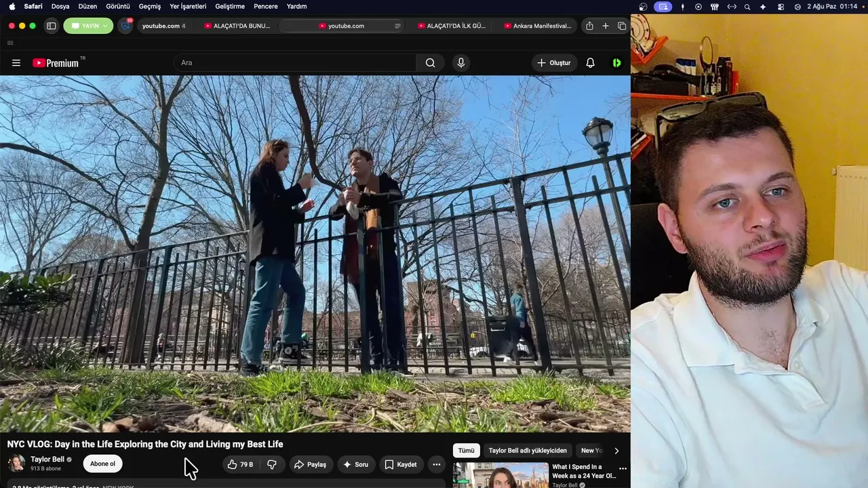
Task: Select 'Taylor Bell adlı yükleyiciden' filter chip
Action: [528, 451]
